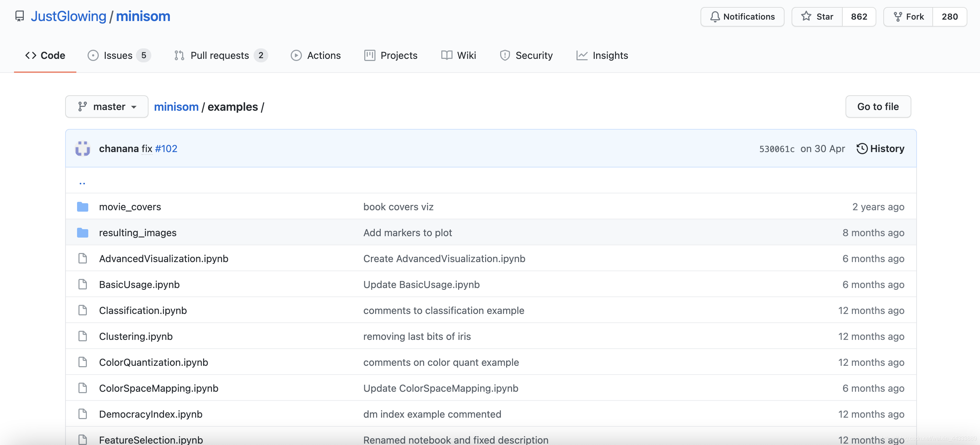
Task: Open issue link #102
Action: tap(166, 149)
